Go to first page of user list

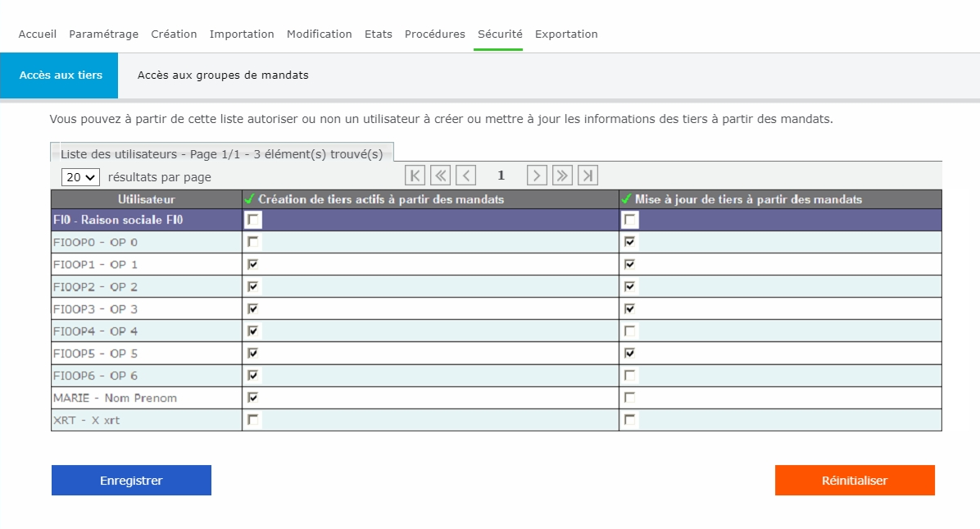[x=415, y=176]
